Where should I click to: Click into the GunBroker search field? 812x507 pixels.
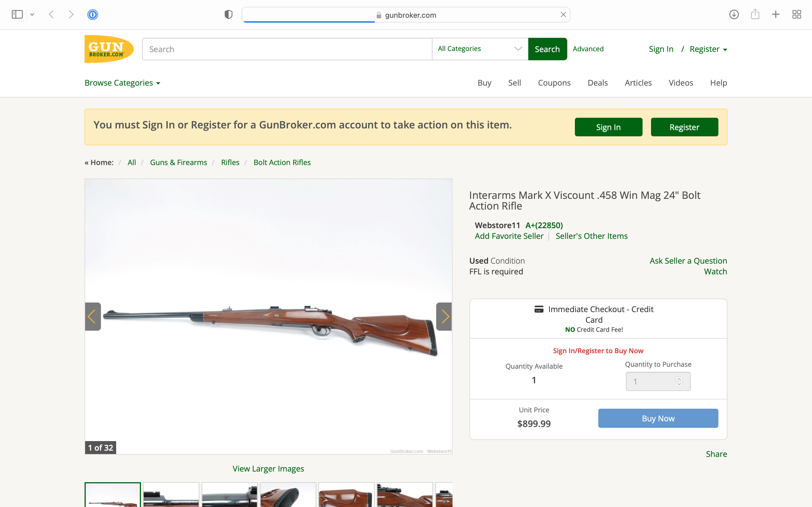[x=287, y=49]
